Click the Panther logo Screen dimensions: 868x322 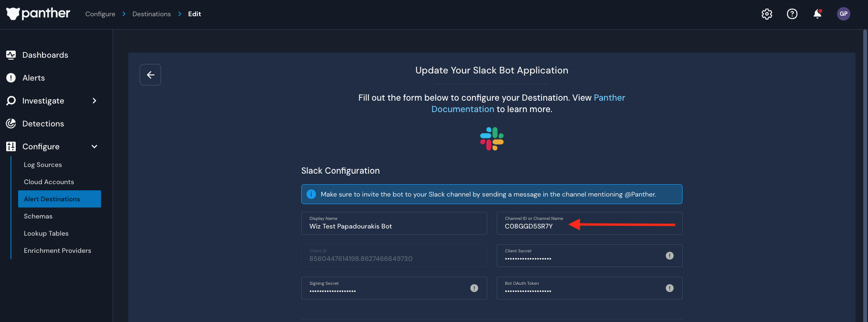[38, 14]
